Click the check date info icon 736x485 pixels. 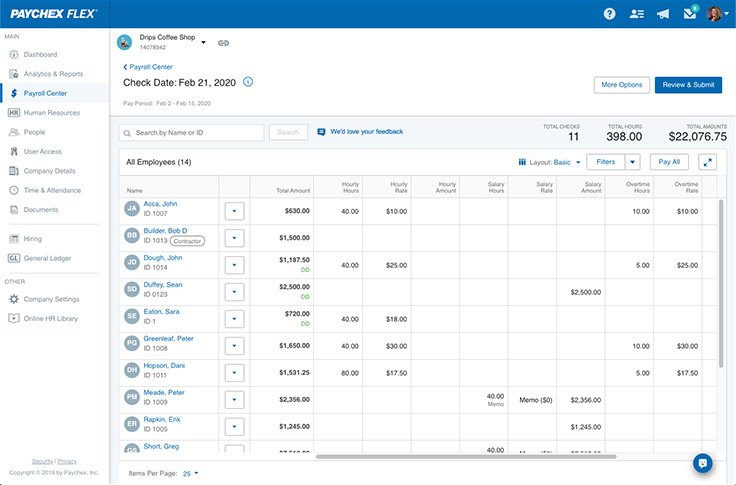pos(248,82)
